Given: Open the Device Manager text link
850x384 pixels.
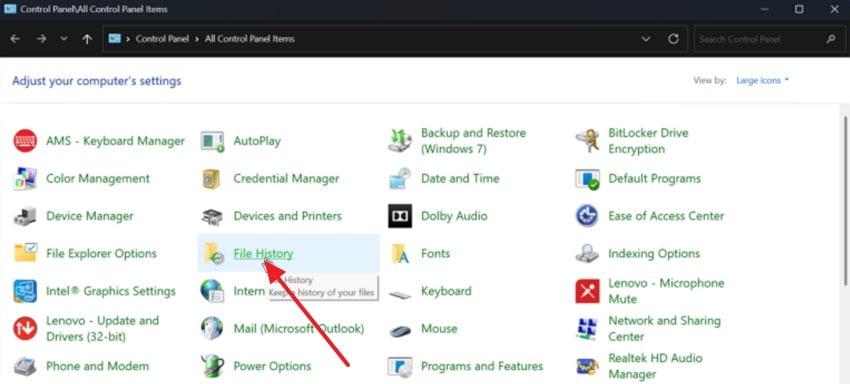Looking at the screenshot, I should pyautogui.click(x=89, y=216).
